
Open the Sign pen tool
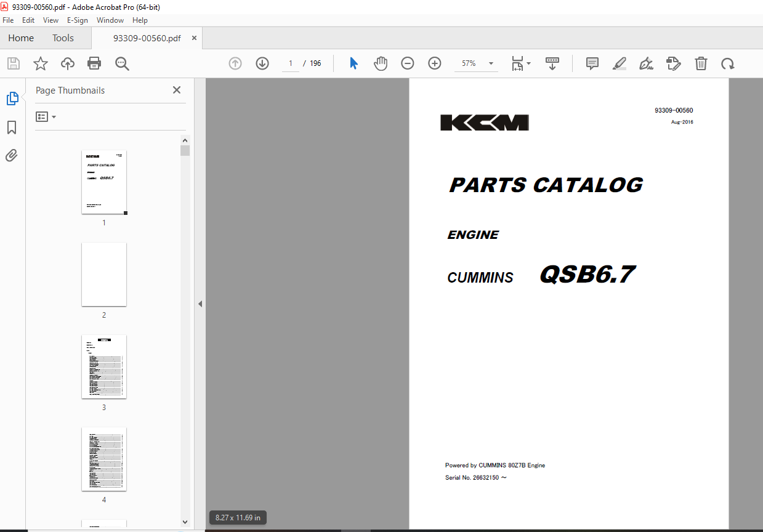[646, 63]
